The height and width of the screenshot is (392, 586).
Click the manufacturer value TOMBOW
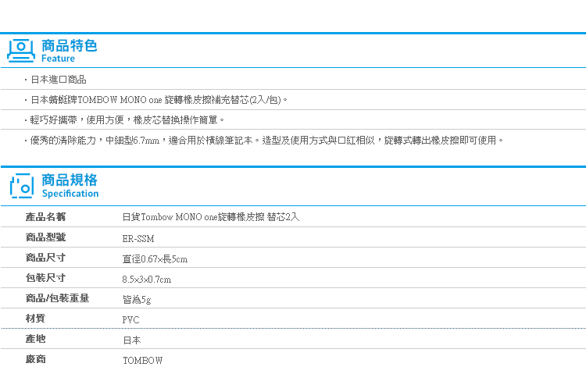point(143,361)
